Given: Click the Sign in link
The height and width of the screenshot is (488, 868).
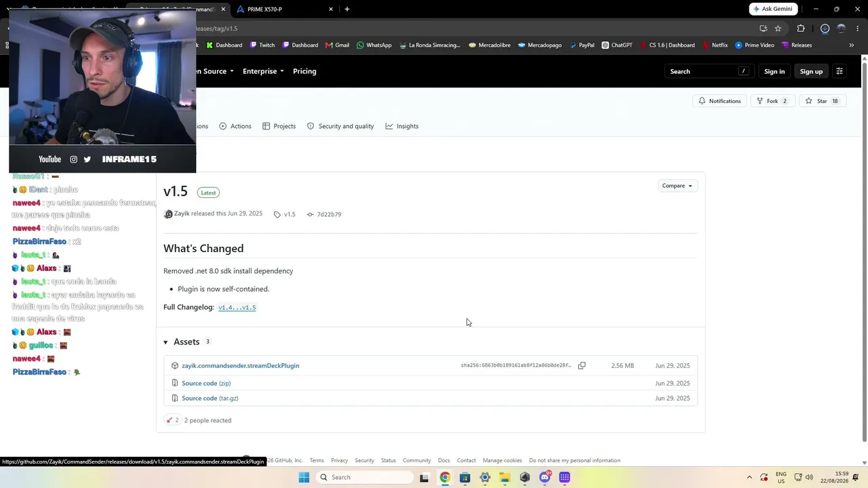Looking at the screenshot, I should 774,71.
